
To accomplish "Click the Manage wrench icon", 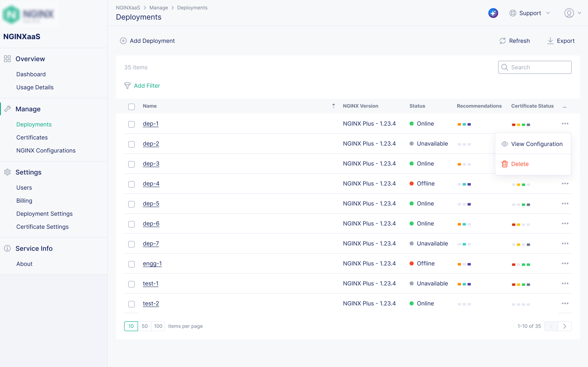I will click(x=7, y=109).
